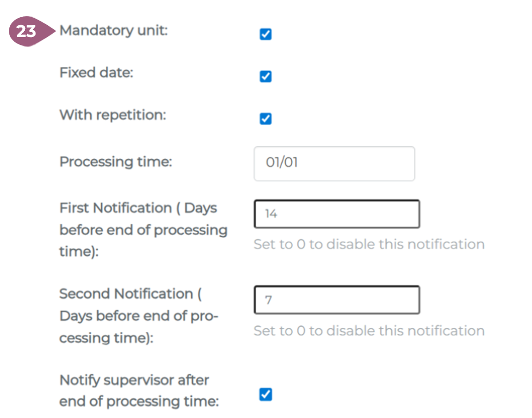Viewport: 532px width, 418px height.
Task: Click the Fixed date label
Action: pos(96,73)
